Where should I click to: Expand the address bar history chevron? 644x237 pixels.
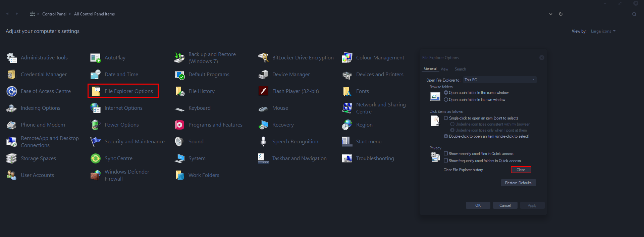[551, 14]
